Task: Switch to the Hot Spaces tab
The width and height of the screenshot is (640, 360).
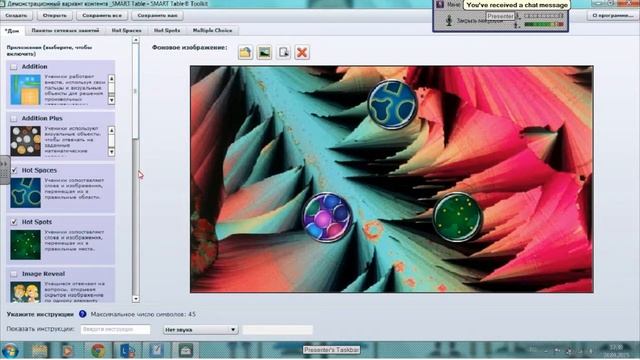Action: coord(127,31)
